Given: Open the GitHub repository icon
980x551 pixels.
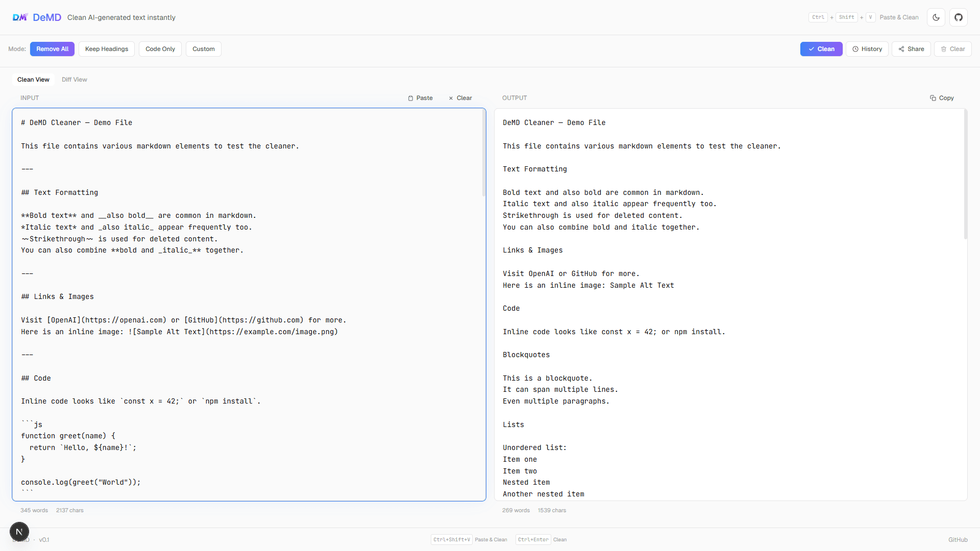Looking at the screenshot, I should coord(959,17).
